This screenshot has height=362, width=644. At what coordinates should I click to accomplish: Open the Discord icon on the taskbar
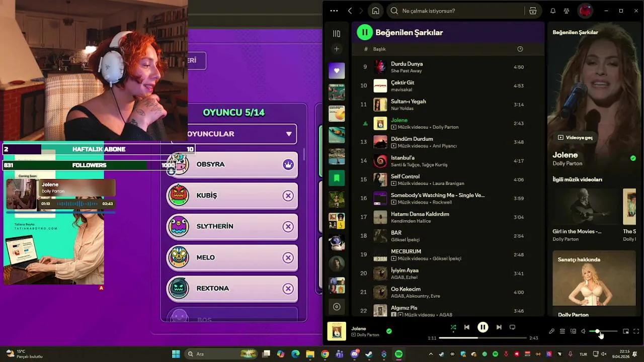click(354, 354)
